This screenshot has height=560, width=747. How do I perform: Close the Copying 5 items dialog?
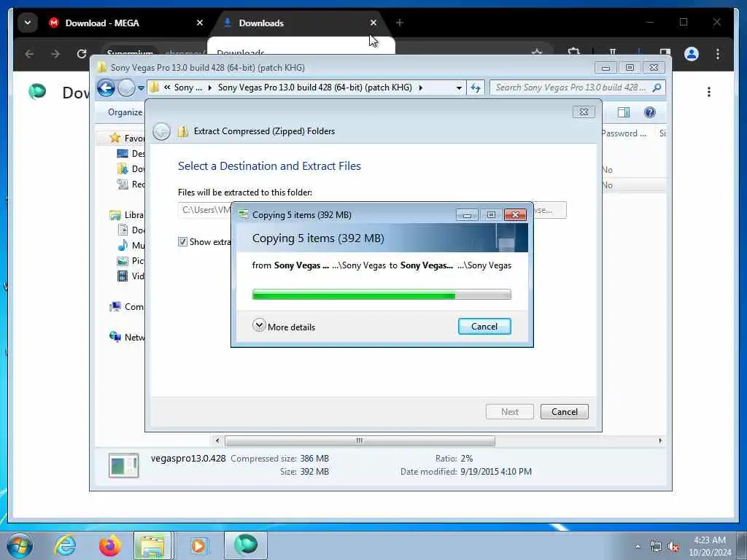515,215
